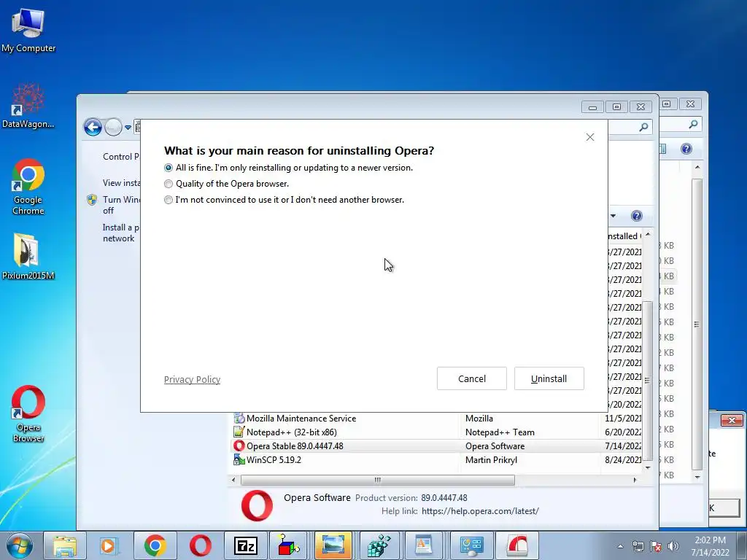Open Opera from the taskbar
747x560 pixels.
(x=200, y=545)
